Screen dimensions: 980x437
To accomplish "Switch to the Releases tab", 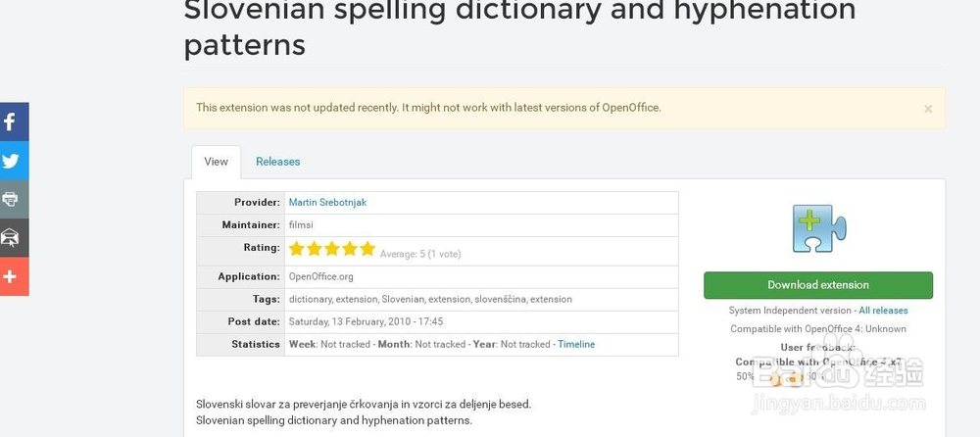I will 277,162.
